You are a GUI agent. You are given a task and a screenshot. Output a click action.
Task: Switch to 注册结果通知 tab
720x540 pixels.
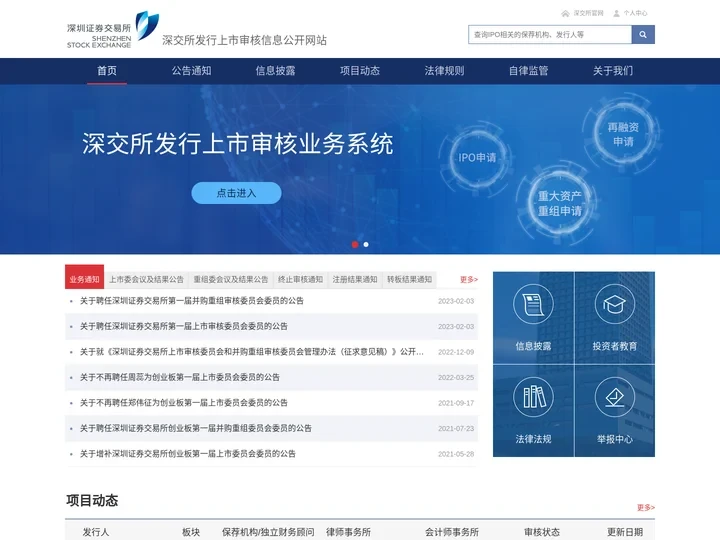(355, 279)
